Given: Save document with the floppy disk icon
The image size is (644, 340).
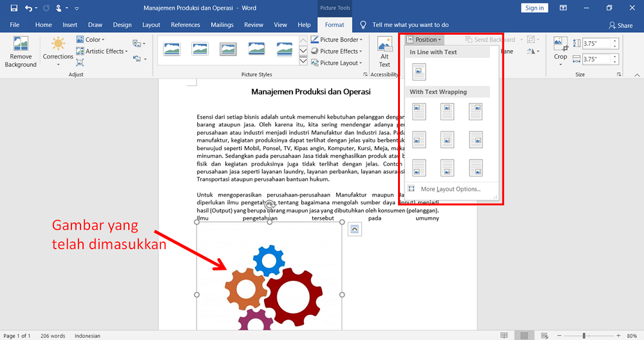Looking at the screenshot, I should click(x=14, y=8).
